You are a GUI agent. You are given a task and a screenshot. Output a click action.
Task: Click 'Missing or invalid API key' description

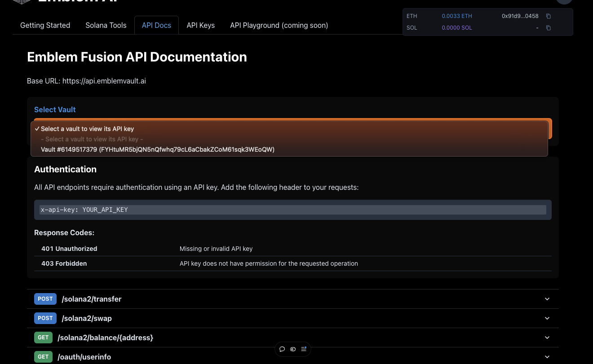(216, 249)
